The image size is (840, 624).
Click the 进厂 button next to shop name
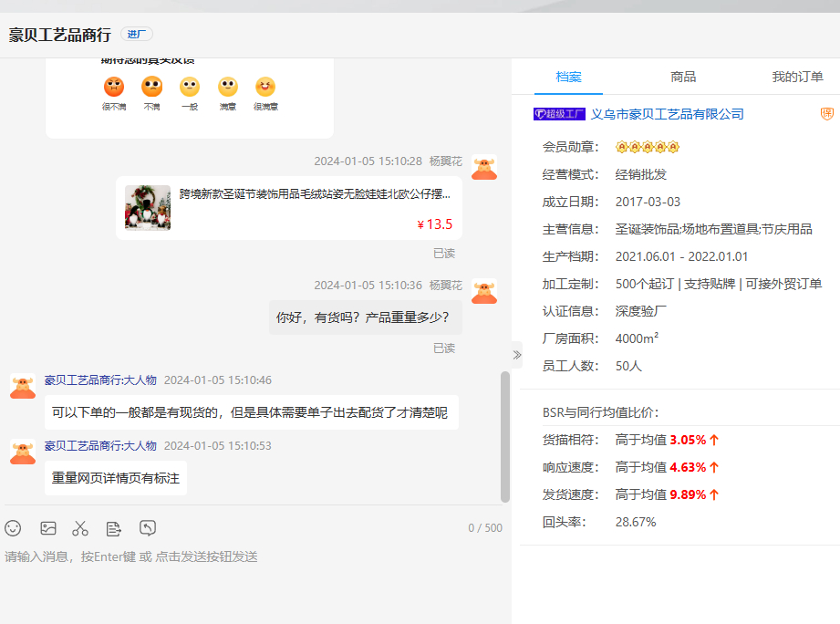click(x=136, y=35)
